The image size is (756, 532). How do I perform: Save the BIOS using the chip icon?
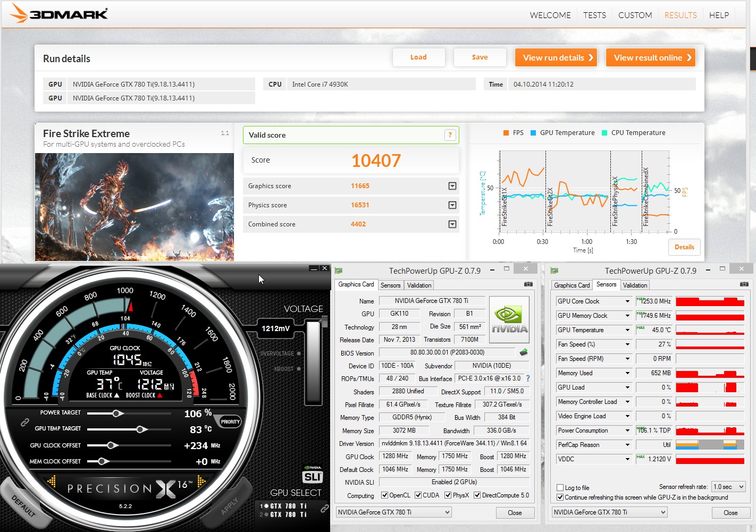524,352
